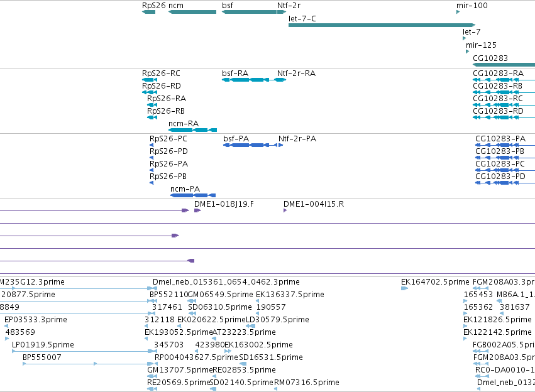Click the EK122142.5prime EST arrowhead

click(465, 339)
